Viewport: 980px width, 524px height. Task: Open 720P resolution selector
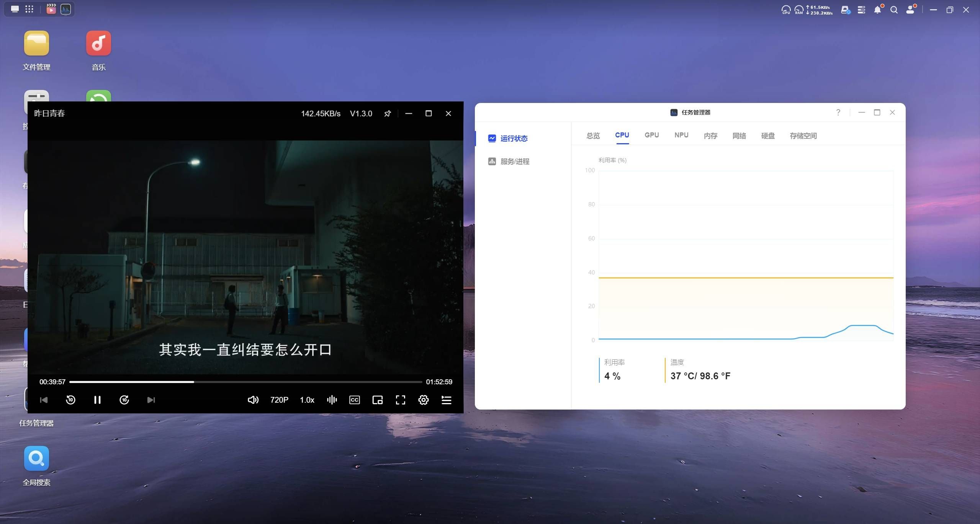[279, 400]
